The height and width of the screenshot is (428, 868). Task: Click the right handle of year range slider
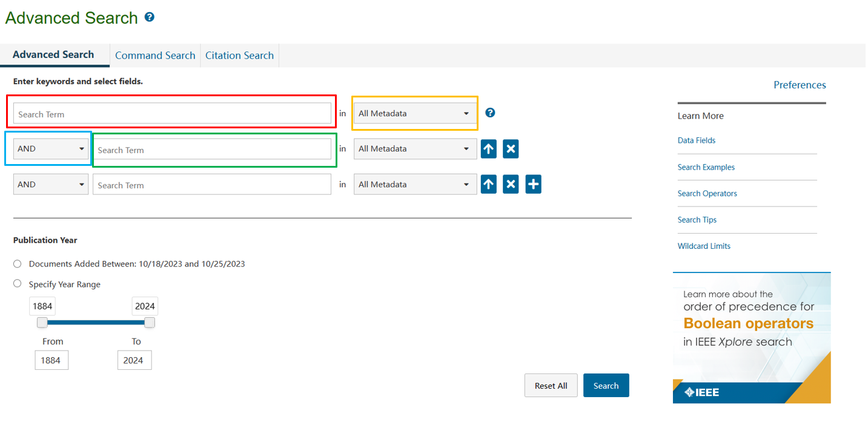(x=149, y=323)
